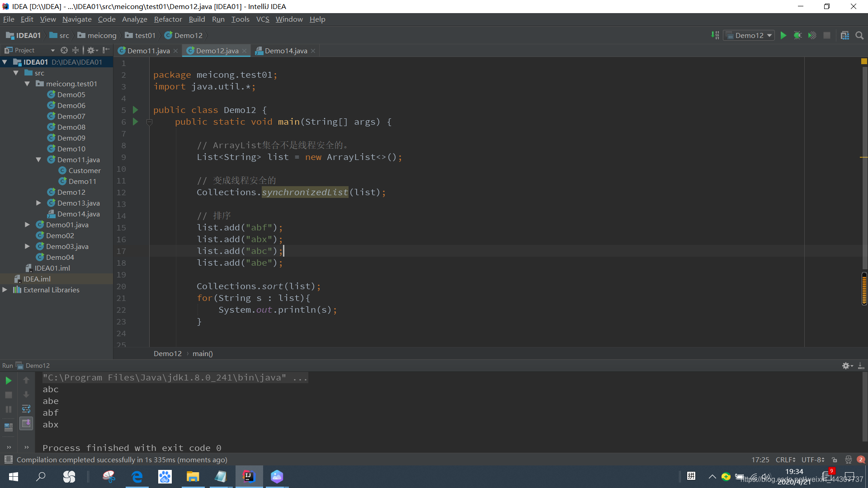This screenshot has height=488, width=868.
Task: Collapse Demo11.java node
Action: point(39,160)
